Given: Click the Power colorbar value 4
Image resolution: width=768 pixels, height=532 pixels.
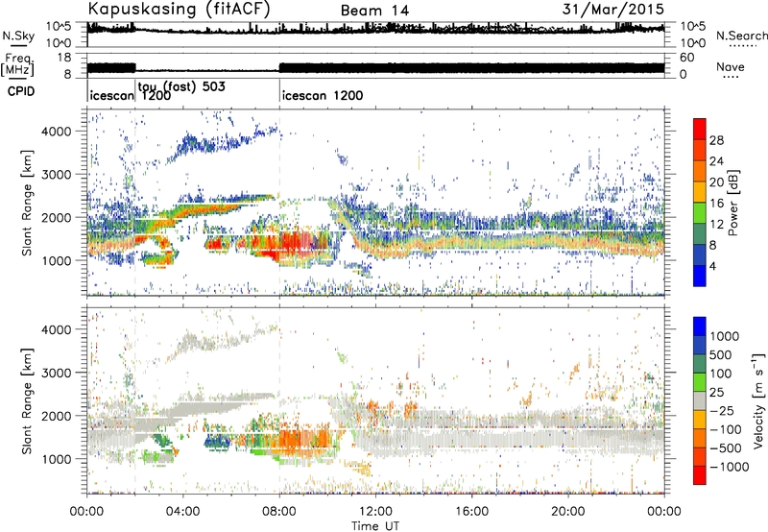Looking at the screenshot, I should (x=713, y=266).
